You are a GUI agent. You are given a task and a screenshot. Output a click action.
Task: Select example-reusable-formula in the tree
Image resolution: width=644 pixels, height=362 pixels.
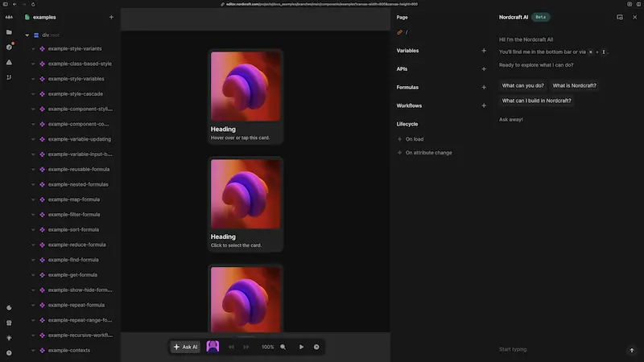click(x=78, y=169)
